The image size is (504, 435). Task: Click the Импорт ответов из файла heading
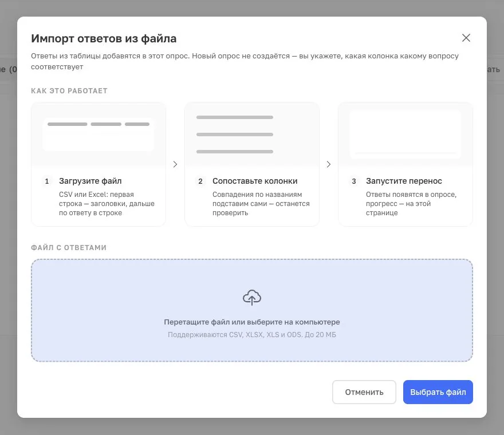coord(104,38)
